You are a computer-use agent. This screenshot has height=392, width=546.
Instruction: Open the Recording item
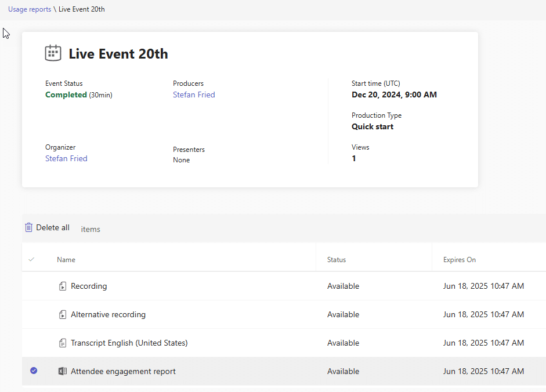coord(89,286)
